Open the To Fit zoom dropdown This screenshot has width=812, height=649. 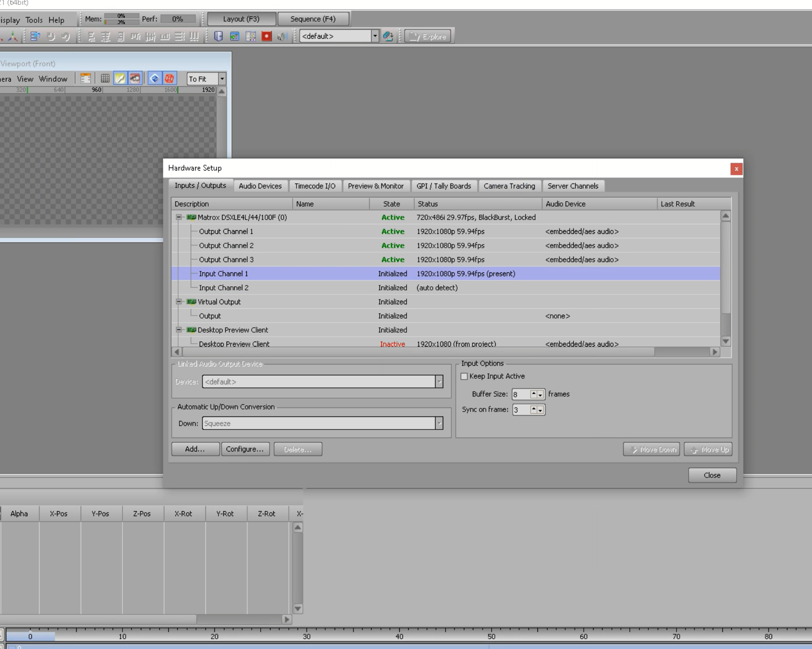coord(222,79)
